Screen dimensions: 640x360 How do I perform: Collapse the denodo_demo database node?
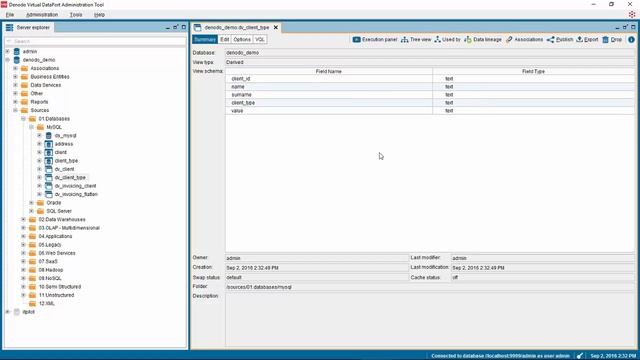(7, 60)
